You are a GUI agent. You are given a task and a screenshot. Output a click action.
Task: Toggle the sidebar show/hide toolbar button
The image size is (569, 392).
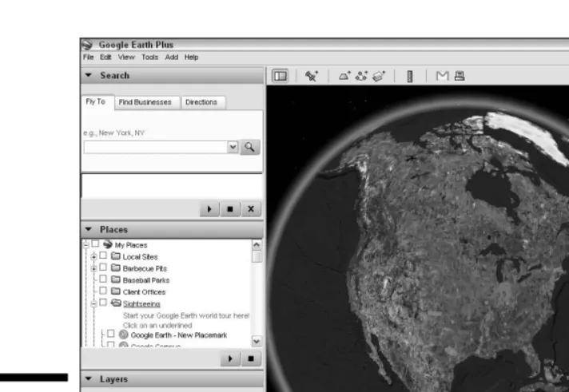pos(281,76)
